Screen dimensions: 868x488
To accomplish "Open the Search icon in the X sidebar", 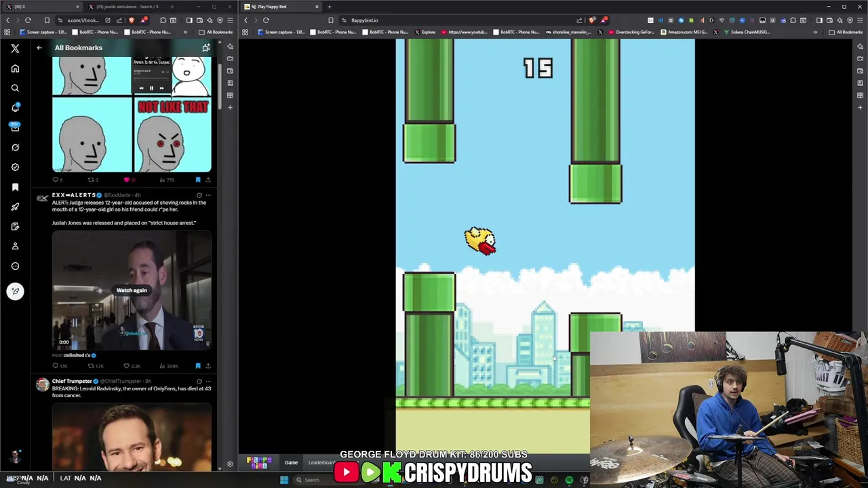I will 15,88.
